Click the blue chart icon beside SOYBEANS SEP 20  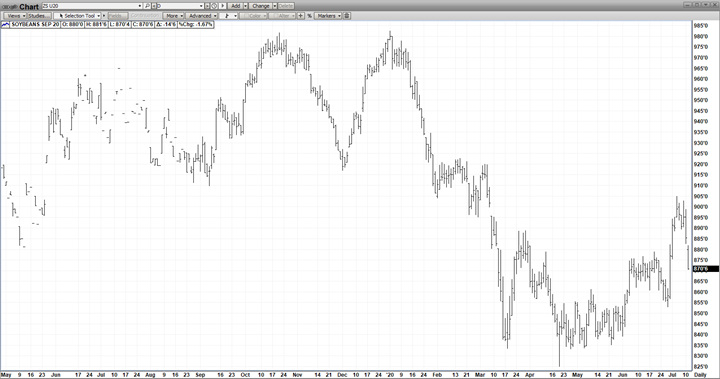tap(6, 24)
